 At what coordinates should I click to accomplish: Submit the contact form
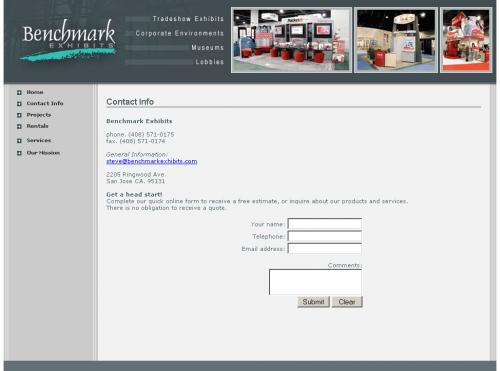[313, 302]
